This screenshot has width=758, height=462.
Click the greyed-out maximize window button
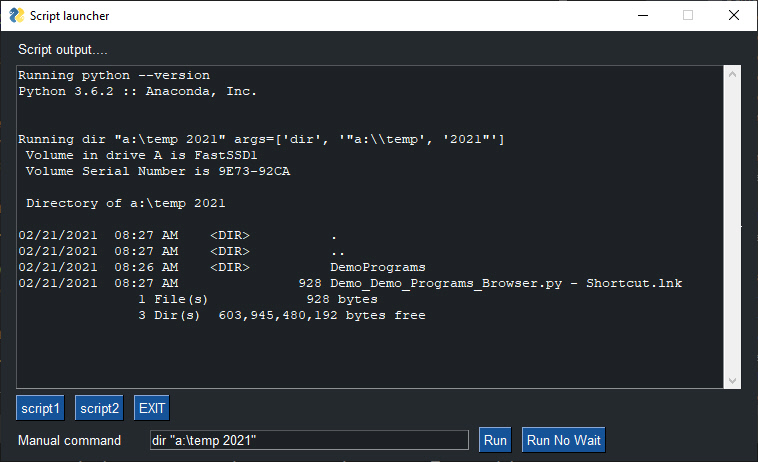688,16
